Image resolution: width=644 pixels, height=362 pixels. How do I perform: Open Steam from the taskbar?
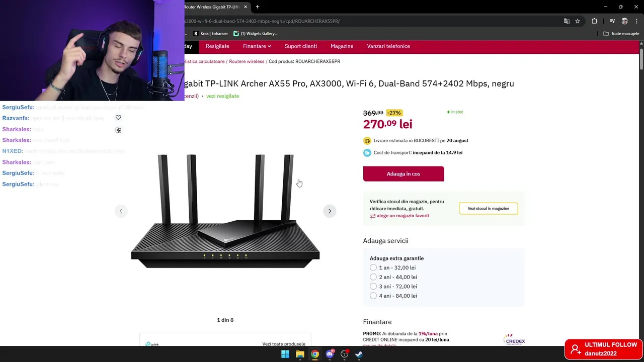[x=359, y=354]
